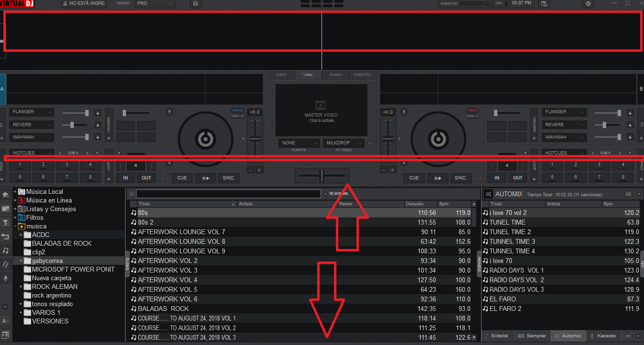Toggle the music note file-type icon in the sidebar
The height and width of the screenshot is (345, 644).
6,250
